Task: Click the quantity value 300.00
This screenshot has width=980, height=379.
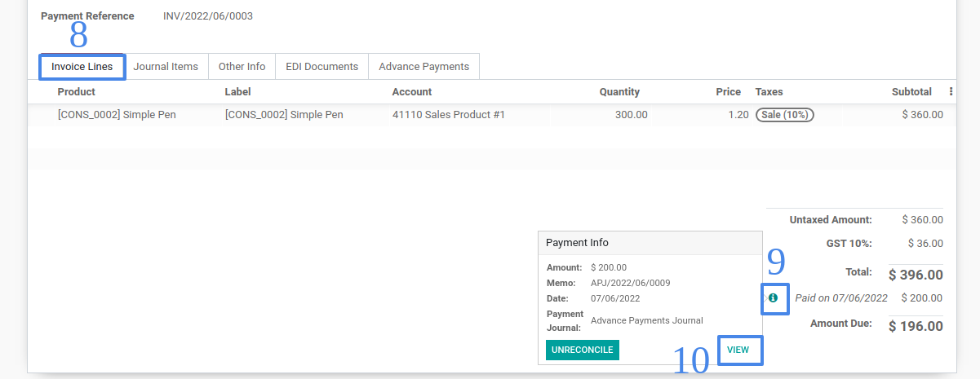Action: [x=632, y=115]
